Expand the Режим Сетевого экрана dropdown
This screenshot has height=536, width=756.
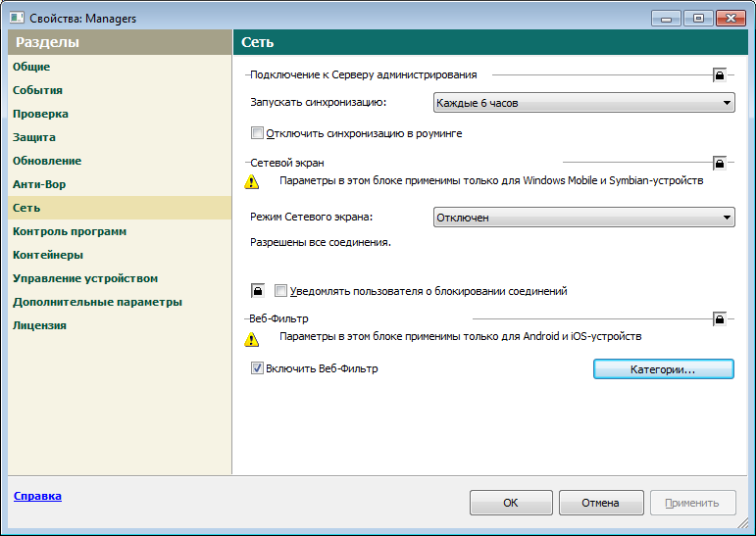[x=583, y=218]
